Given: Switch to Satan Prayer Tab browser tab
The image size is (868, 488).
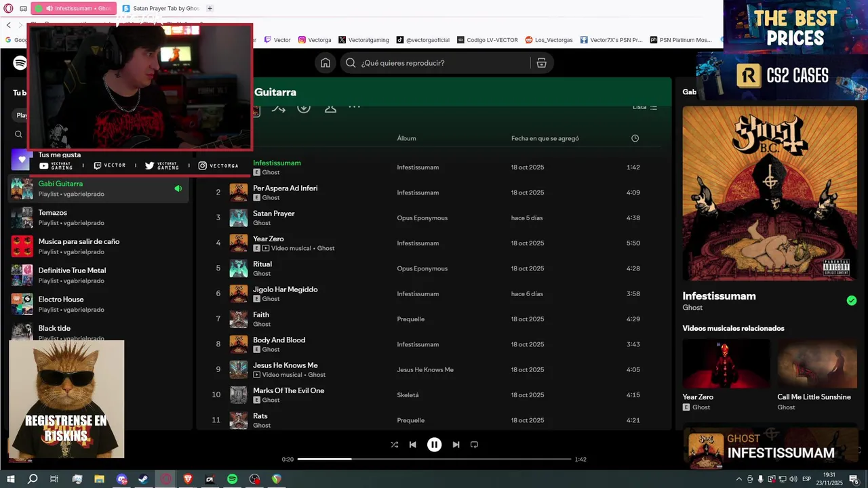Looking at the screenshot, I should click(161, 8).
